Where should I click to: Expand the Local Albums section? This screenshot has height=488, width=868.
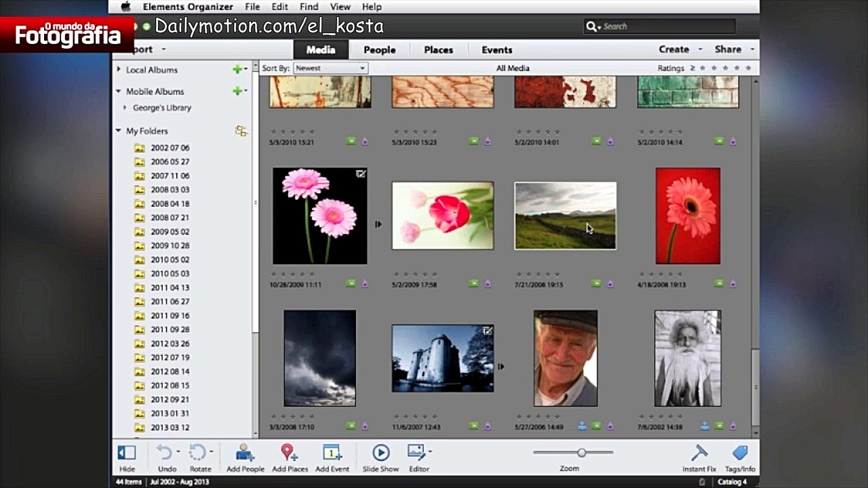[119, 69]
